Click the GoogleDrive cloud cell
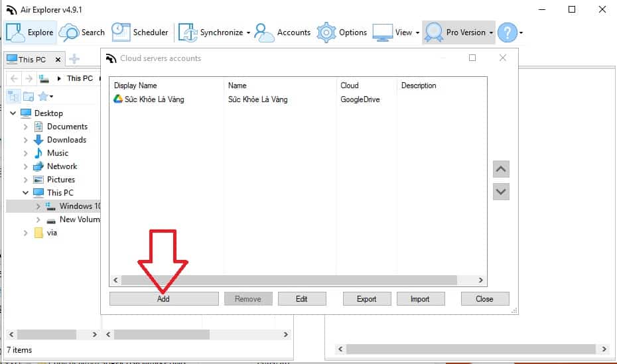 360,99
